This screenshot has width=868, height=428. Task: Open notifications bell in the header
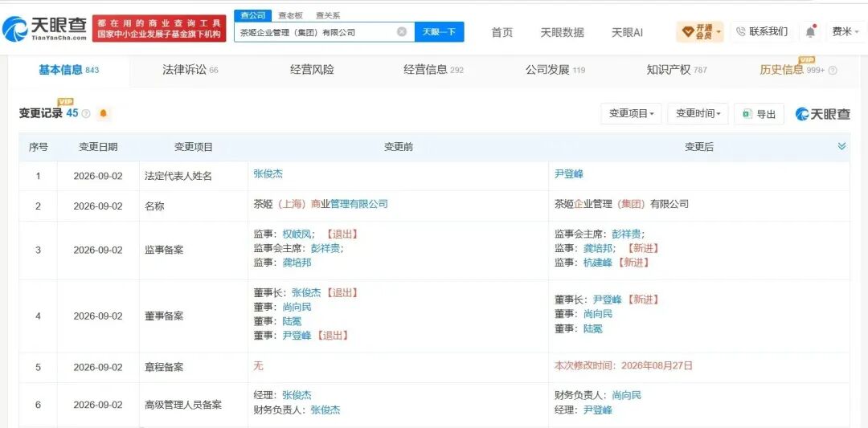tap(810, 32)
